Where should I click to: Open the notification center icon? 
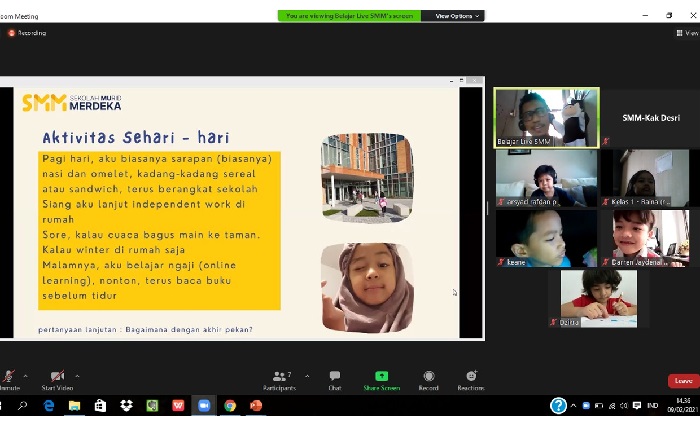[x=637, y=406]
